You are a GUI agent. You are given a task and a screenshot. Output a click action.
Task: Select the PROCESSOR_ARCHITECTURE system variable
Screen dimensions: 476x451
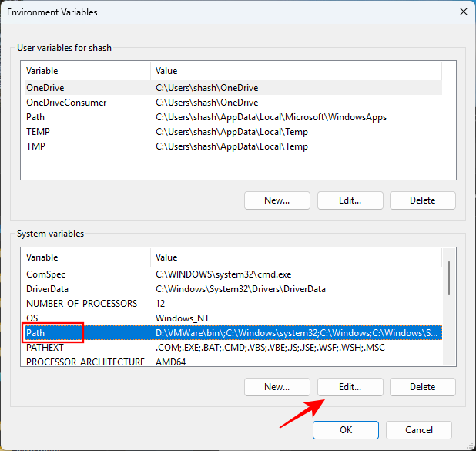click(233, 362)
